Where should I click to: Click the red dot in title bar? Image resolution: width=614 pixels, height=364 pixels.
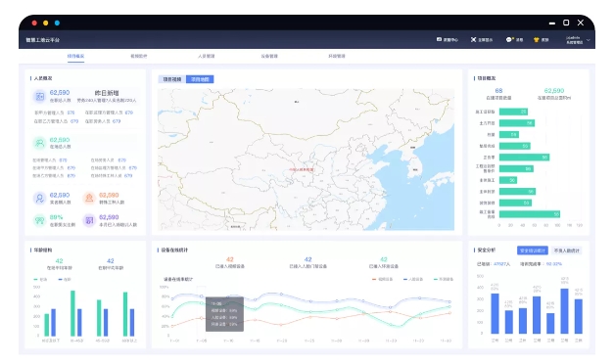point(34,23)
